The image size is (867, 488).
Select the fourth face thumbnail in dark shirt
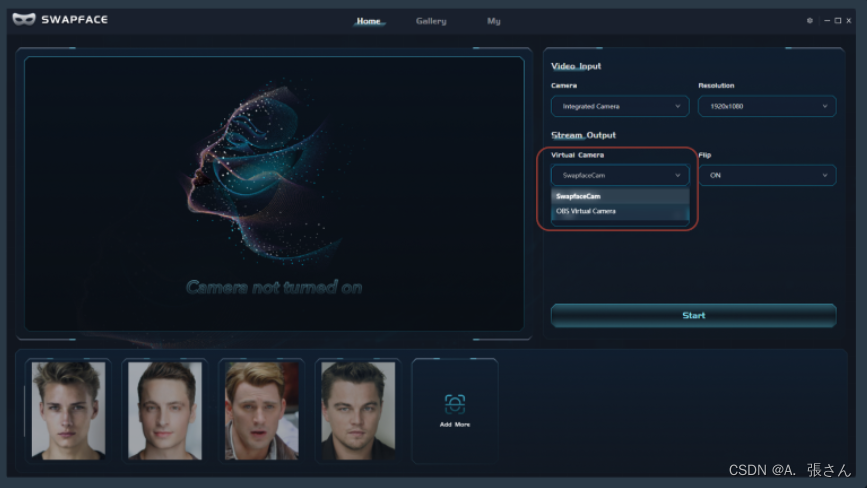[x=358, y=410]
